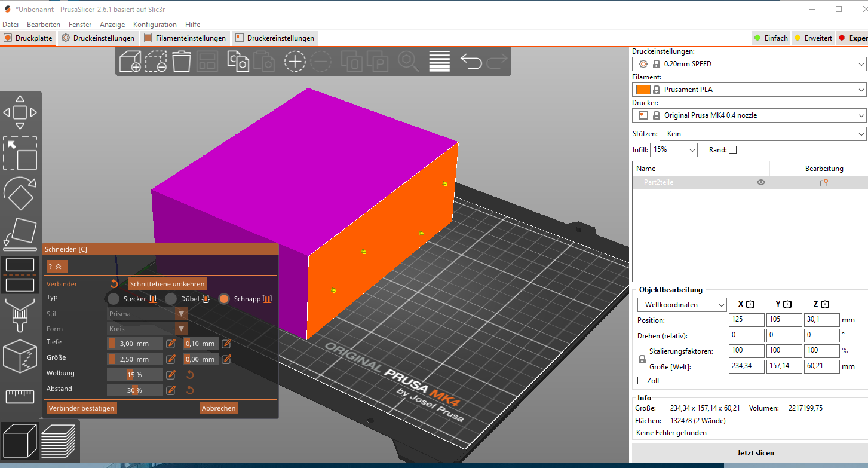Click the Split to parts icon

coord(378,61)
